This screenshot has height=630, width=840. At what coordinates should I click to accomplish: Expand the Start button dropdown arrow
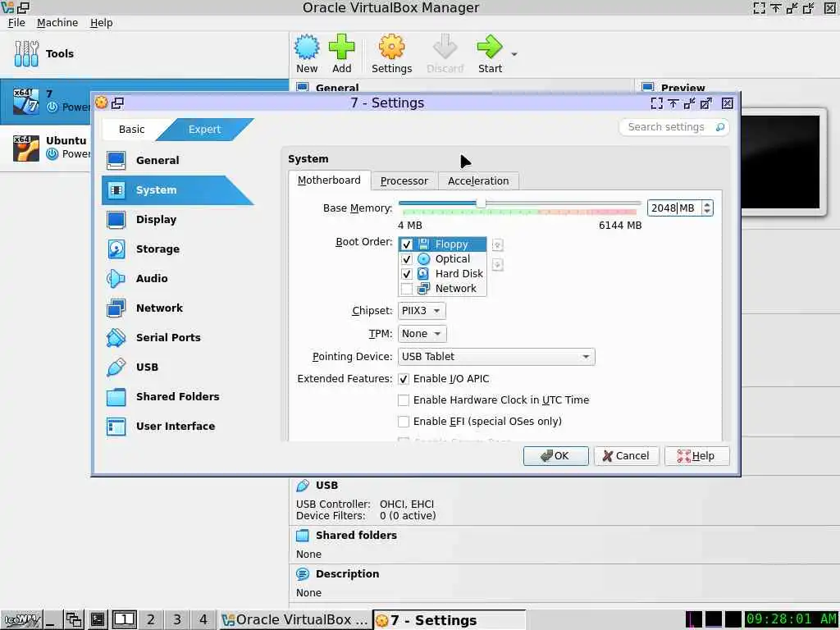[514, 54]
